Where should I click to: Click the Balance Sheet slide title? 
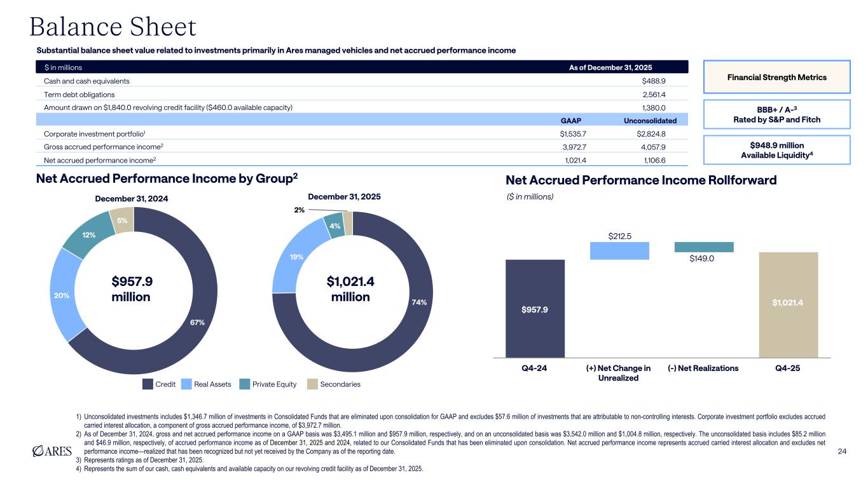pyautogui.click(x=113, y=27)
